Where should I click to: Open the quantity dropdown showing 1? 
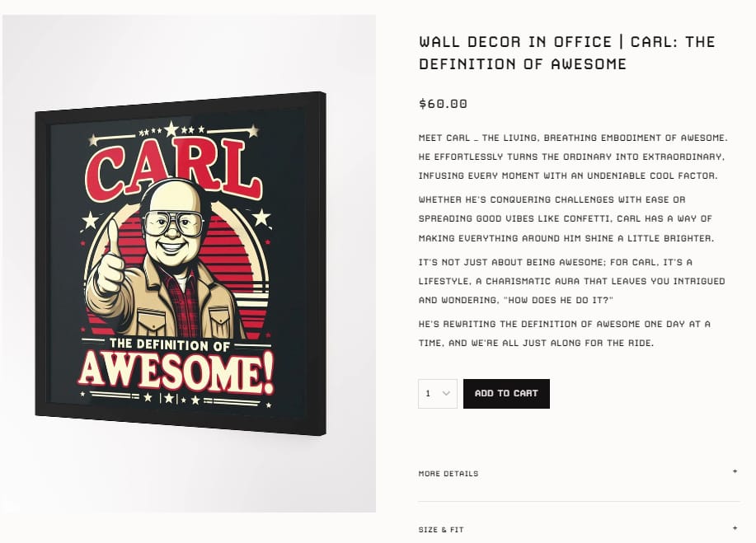437,394
